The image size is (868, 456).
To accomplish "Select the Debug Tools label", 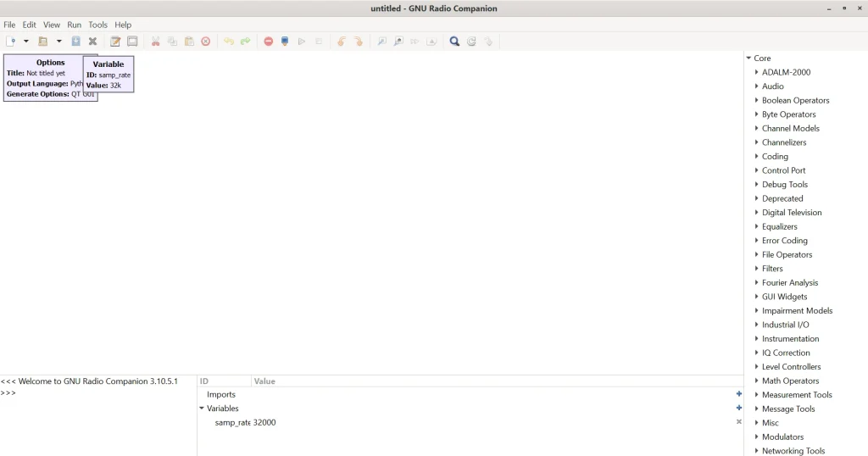I will click(785, 184).
